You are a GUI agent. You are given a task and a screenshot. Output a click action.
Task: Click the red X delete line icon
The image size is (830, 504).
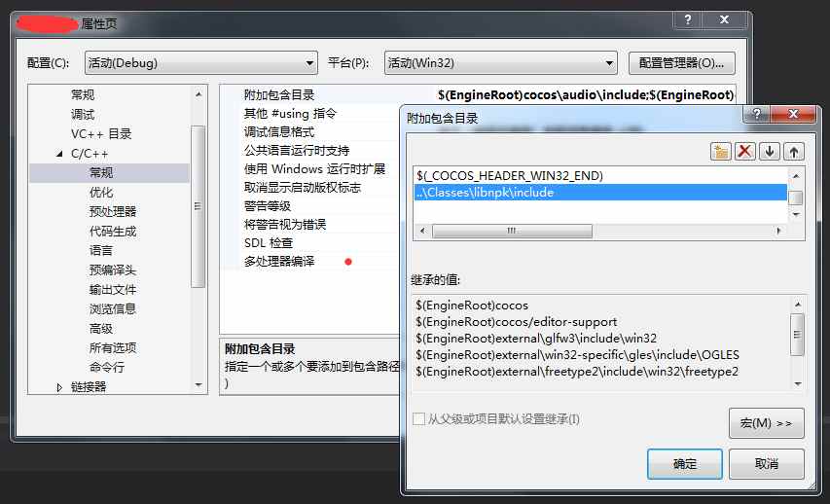point(744,152)
